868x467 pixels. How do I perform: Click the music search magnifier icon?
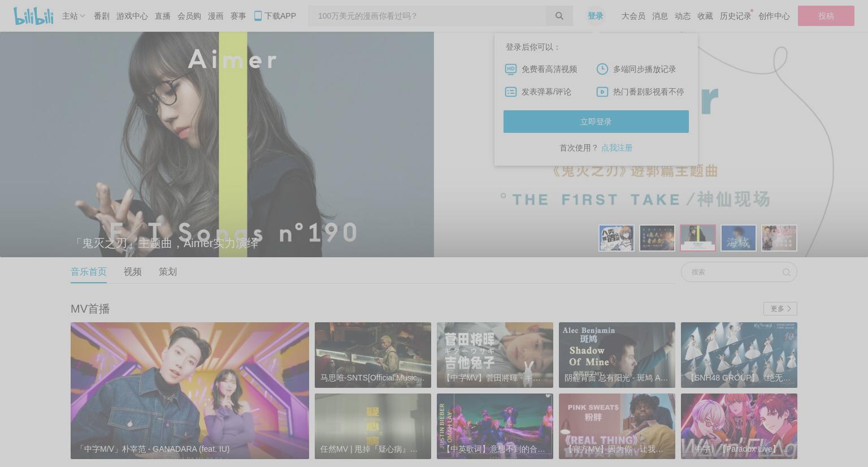(x=786, y=272)
